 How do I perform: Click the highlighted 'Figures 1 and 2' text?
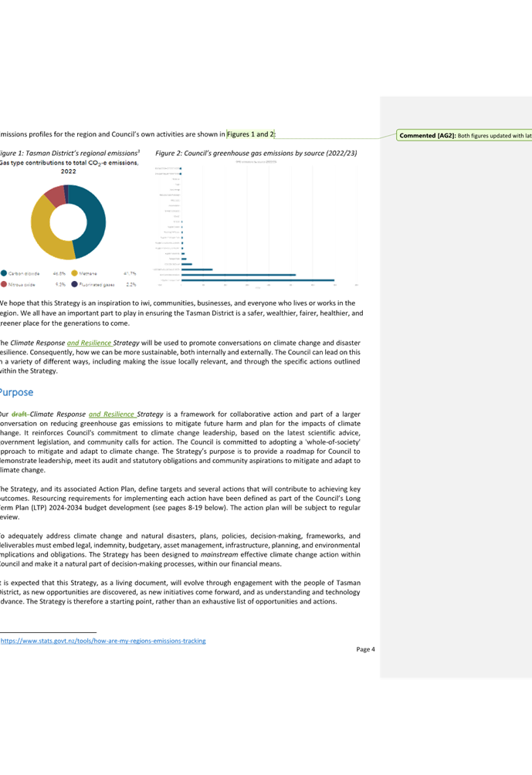pos(251,134)
